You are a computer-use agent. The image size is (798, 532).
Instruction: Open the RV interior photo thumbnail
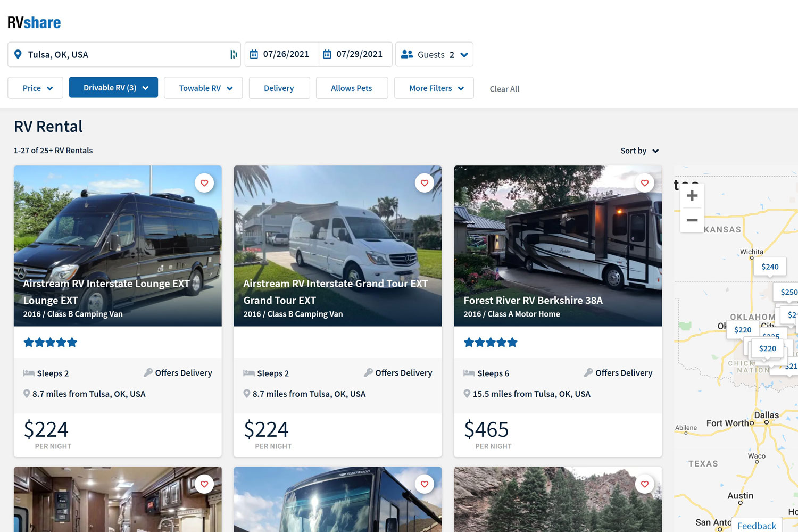point(118,500)
